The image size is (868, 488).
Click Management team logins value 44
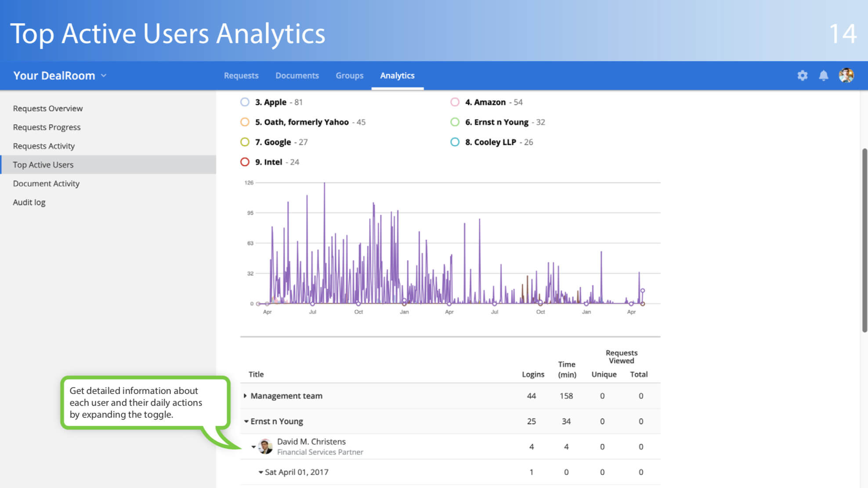[532, 396]
